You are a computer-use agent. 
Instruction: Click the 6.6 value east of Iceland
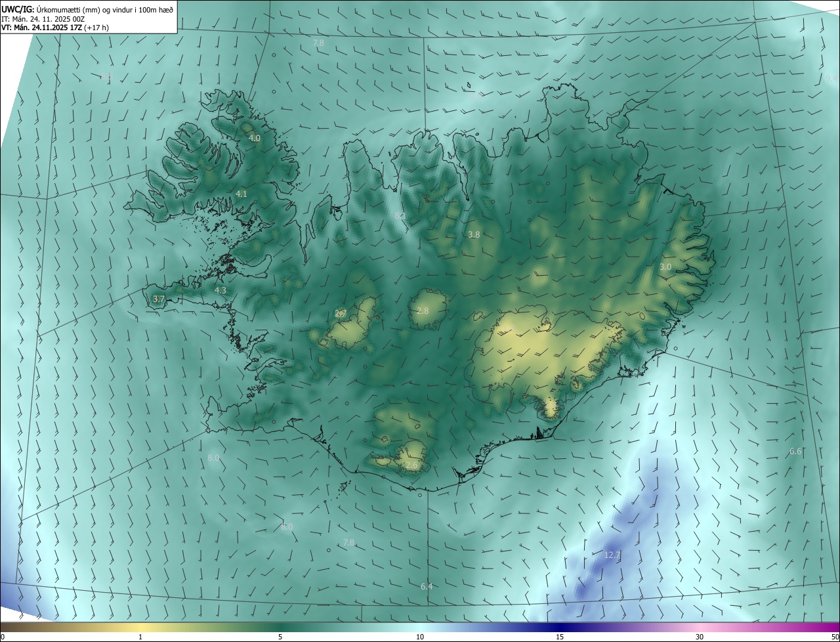tap(795, 452)
